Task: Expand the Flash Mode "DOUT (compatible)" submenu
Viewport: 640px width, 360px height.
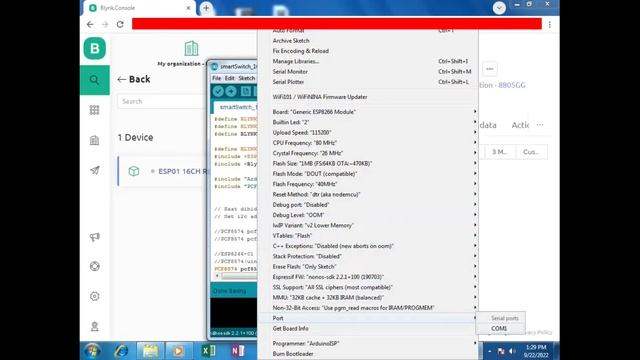Action: (368, 174)
